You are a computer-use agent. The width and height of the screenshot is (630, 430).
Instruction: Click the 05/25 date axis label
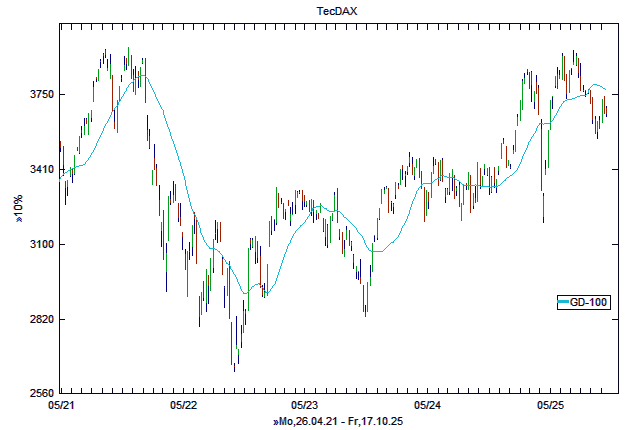tap(551, 406)
